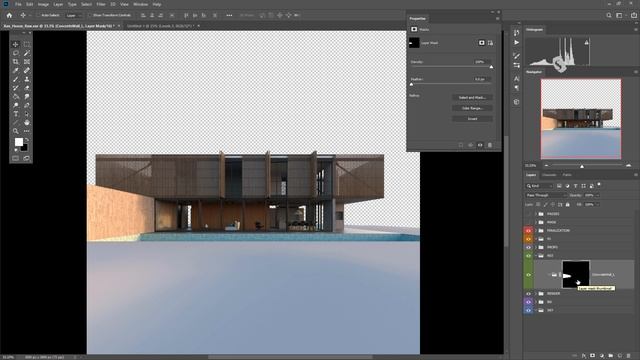640x360 pixels.
Task: Click the Select and Mask button
Action: click(472, 98)
